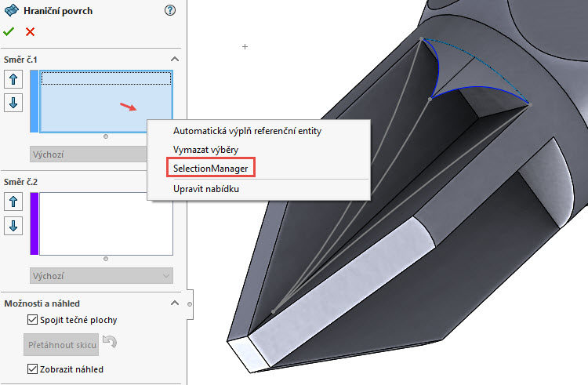The width and height of the screenshot is (588, 385).
Task: Toggle Zobrazit náhled checkbox
Action: 33,369
